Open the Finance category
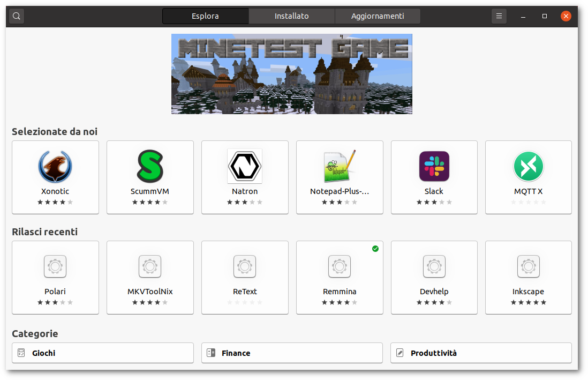This screenshot has width=588, height=380. pos(292,353)
